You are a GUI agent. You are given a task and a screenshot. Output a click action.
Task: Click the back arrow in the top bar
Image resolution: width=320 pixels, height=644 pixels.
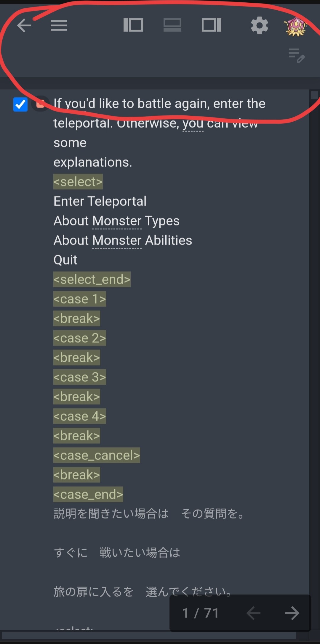tap(24, 25)
